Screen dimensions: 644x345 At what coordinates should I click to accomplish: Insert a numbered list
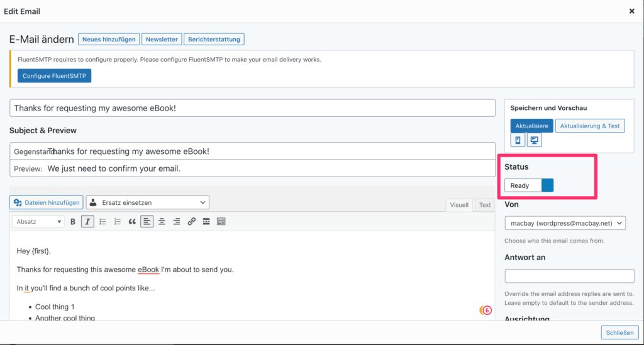point(118,222)
